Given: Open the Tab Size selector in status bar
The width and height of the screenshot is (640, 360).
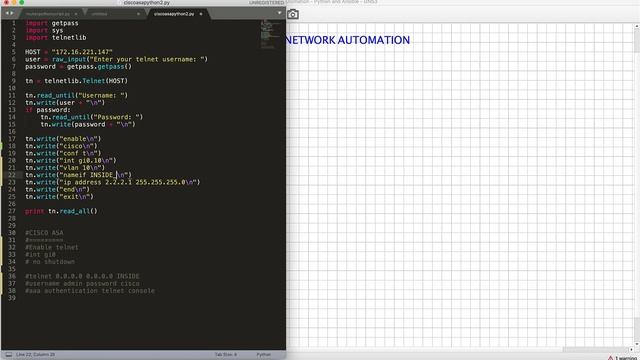Looking at the screenshot, I should coord(226,355).
